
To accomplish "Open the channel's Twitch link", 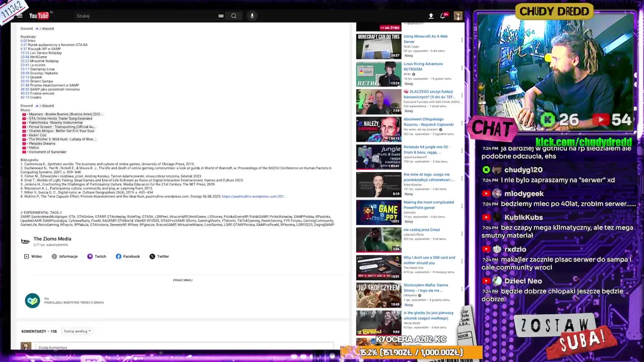I will pos(97,256).
